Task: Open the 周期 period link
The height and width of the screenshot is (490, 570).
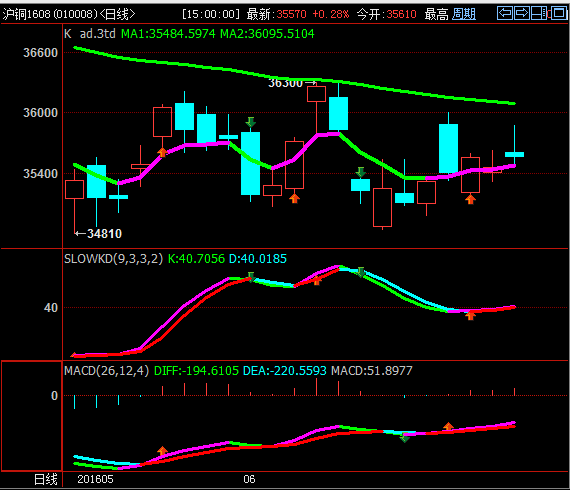Action: [464, 14]
